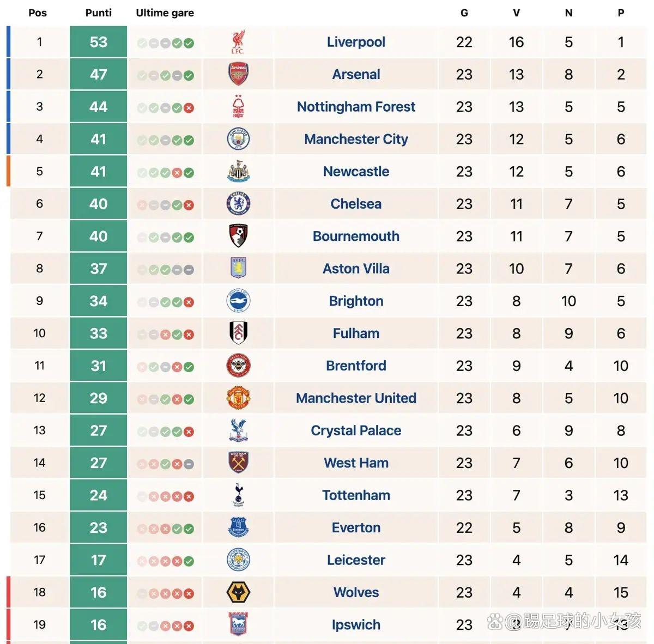Click the Nottingham Forest crest icon
Viewport: 654px width, 644px height.
point(238,107)
